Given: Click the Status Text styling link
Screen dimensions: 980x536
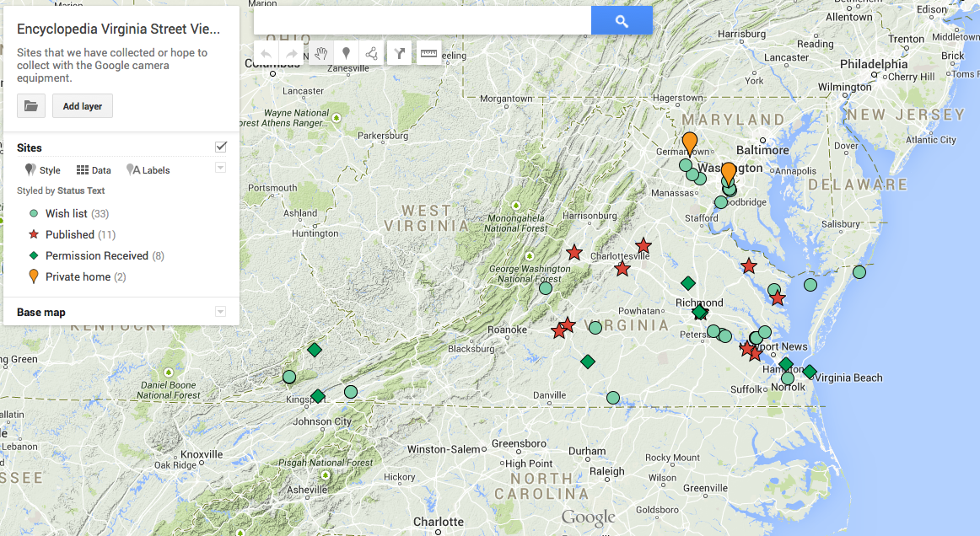Looking at the screenshot, I should tap(81, 190).
